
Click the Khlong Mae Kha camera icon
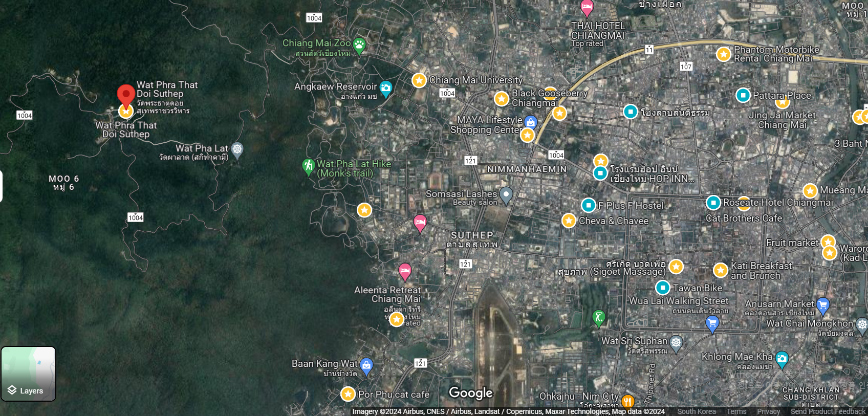[x=782, y=359]
